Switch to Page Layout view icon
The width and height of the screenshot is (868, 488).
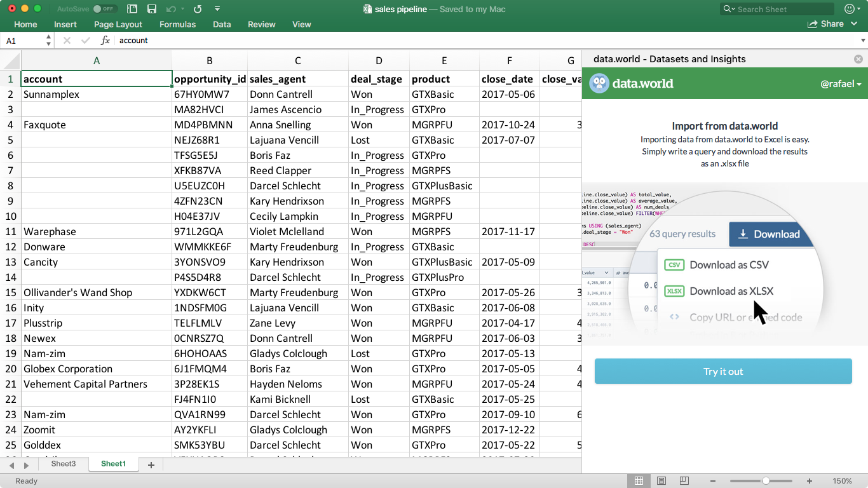[661, 481]
